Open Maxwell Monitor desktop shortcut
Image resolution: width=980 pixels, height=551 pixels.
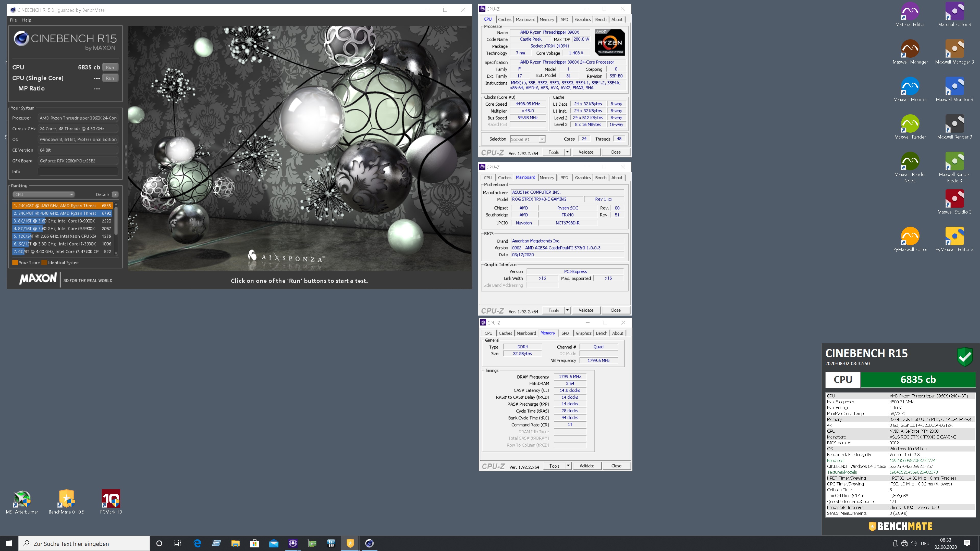click(910, 89)
